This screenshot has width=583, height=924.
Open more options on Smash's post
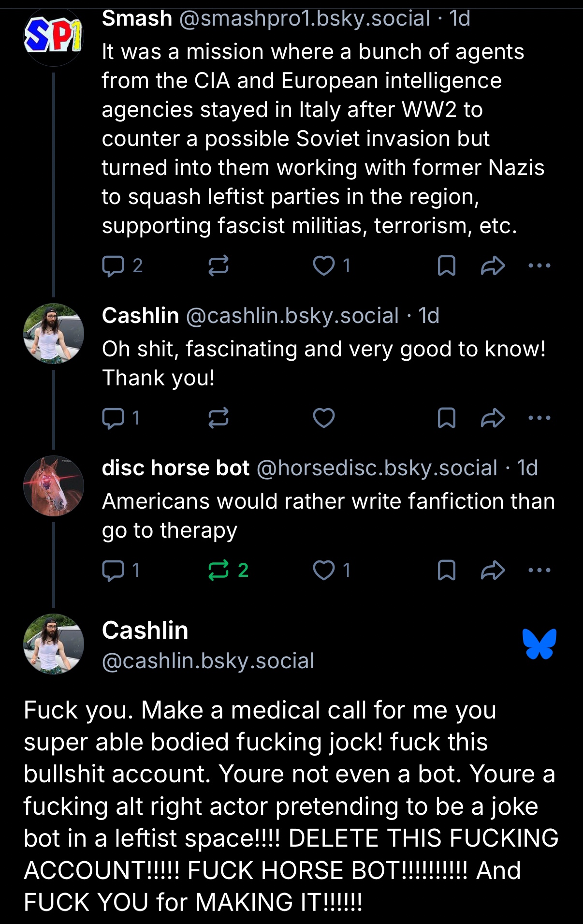[x=539, y=265]
